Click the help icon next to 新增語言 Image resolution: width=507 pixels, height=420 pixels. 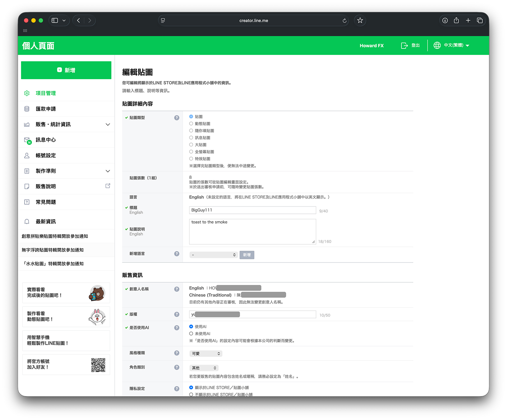[x=177, y=254]
